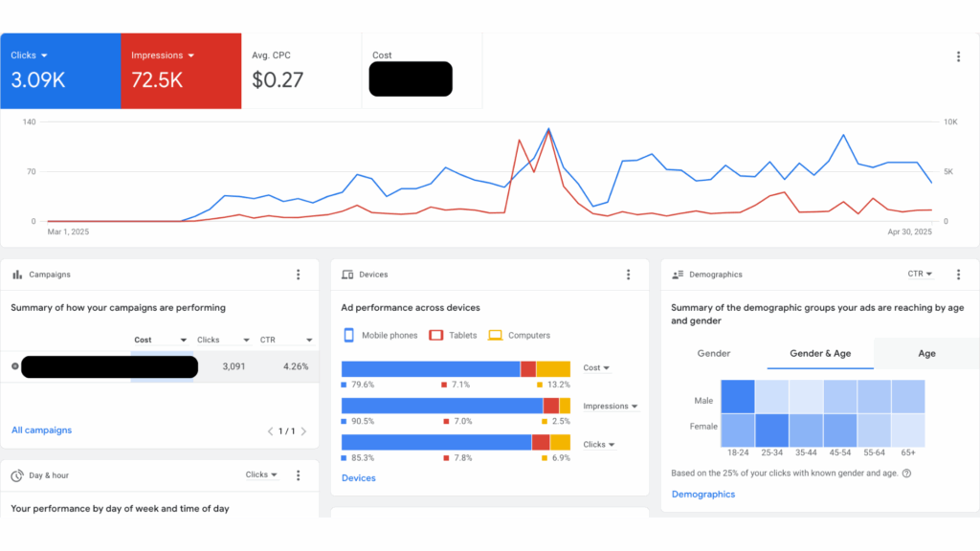Open the Devices card three-dot menu
The image size is (980, 551).
tap(629, 275)
